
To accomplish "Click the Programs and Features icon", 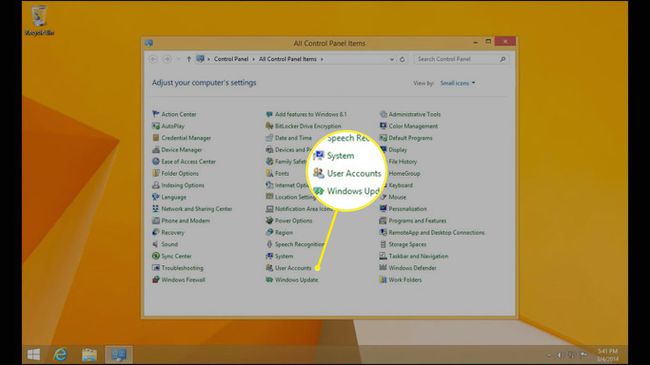I will pyautogui.click(x=383, y=220).
